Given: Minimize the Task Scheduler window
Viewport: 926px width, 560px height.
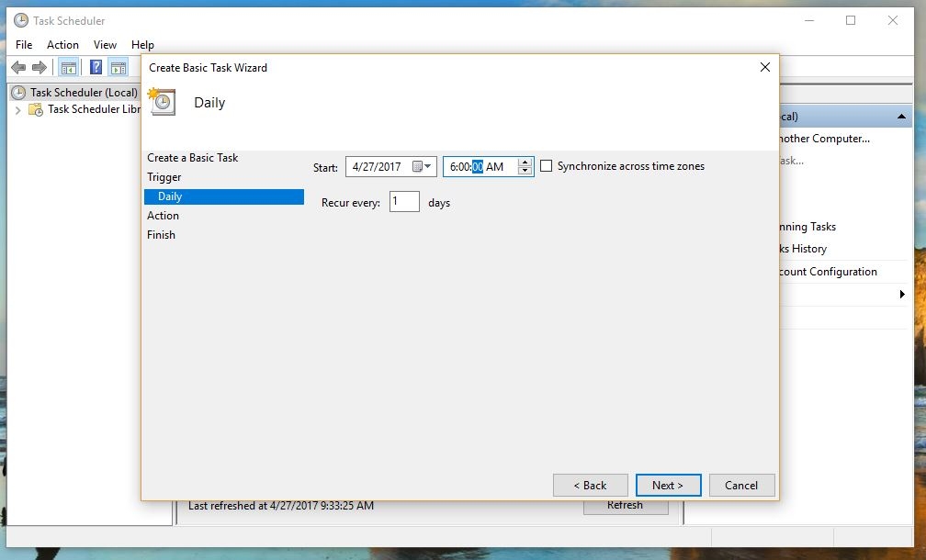Looking at the screenshot, I should (x=809, y=20).
